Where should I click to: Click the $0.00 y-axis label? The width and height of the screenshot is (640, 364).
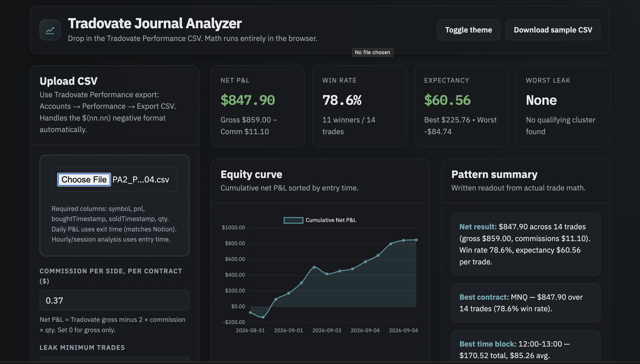(238, 306)
